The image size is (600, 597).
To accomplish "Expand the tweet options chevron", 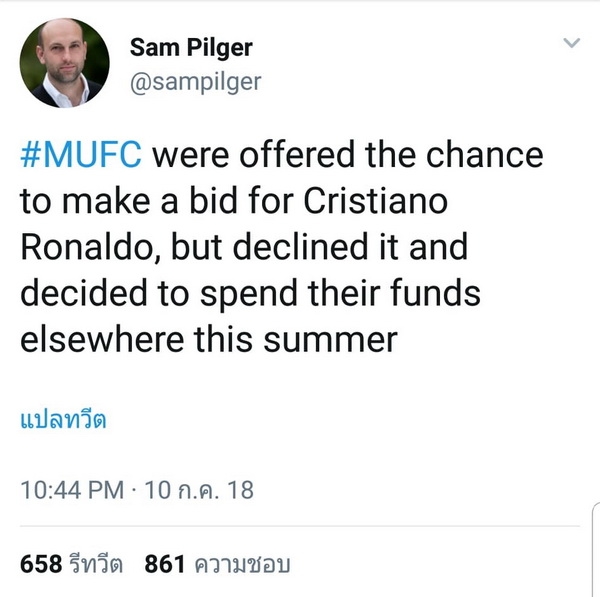I will [x=571, y=44].
